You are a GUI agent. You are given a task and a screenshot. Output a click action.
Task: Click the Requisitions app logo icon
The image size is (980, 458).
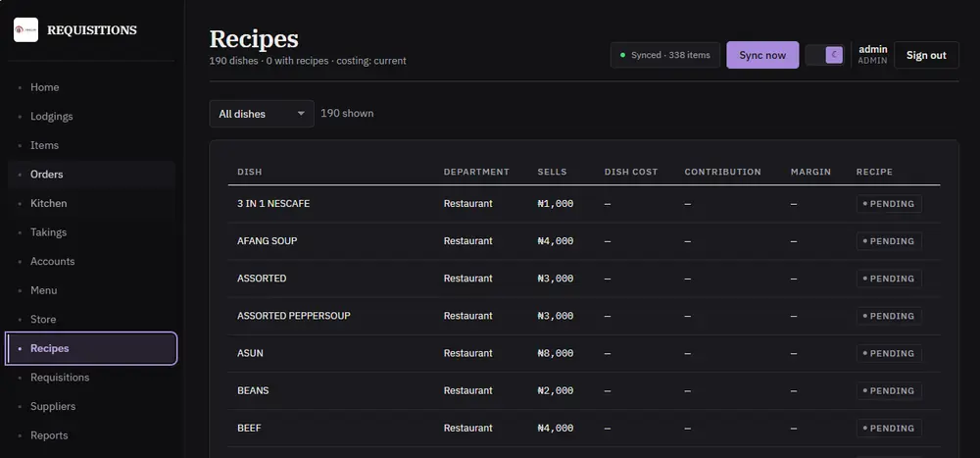pyautogui.click(x=26, y=30)
